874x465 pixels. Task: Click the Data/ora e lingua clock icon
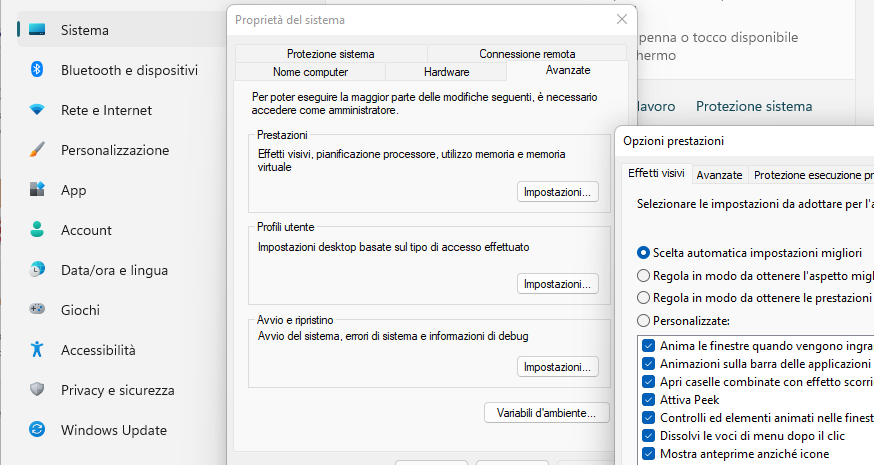[x=37, y=270]
